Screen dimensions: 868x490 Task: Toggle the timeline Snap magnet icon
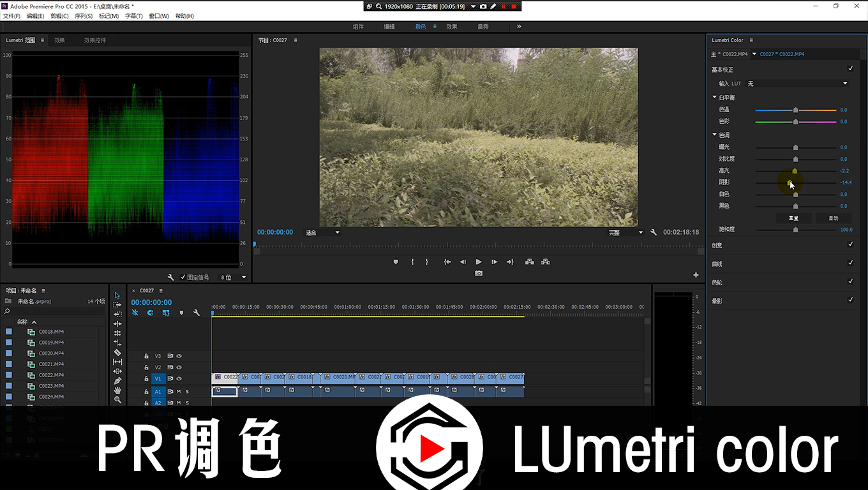click(150, 313)
